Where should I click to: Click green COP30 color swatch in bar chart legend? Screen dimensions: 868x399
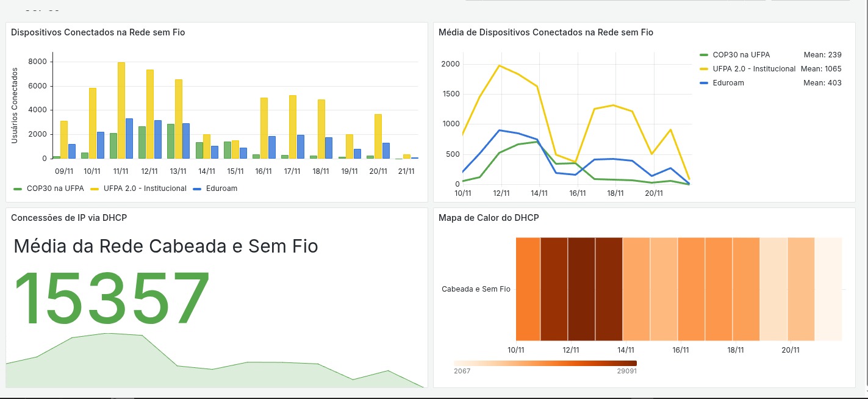(x=18, y=189)
